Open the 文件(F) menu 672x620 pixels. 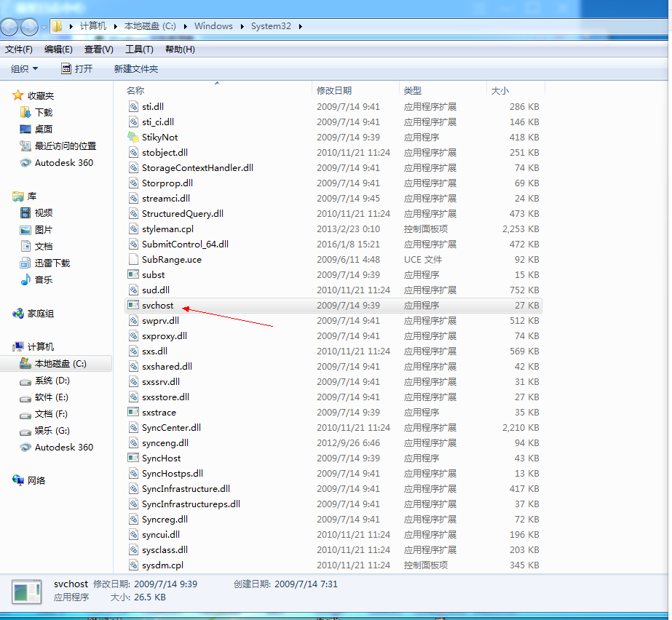coord(18,49)
